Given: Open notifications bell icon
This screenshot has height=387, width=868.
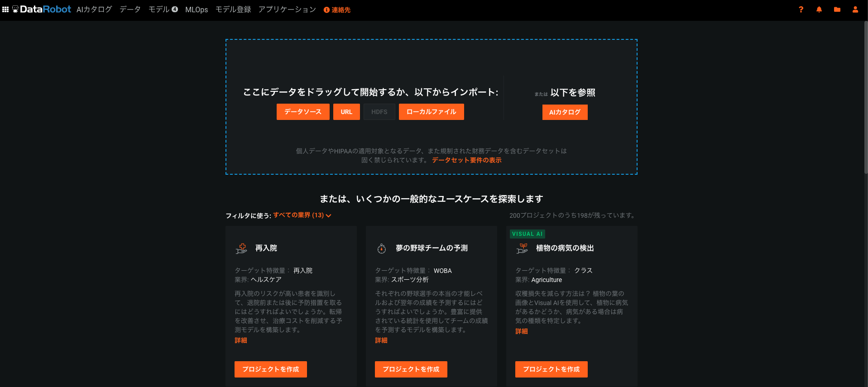Looking at the screenshot, I should coord(819,10).
